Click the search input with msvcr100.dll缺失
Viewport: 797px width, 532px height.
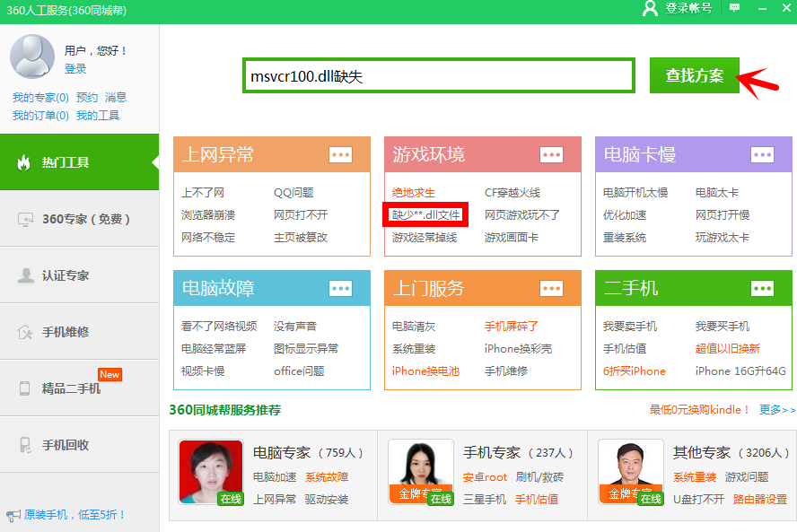[x=439, y=75]
